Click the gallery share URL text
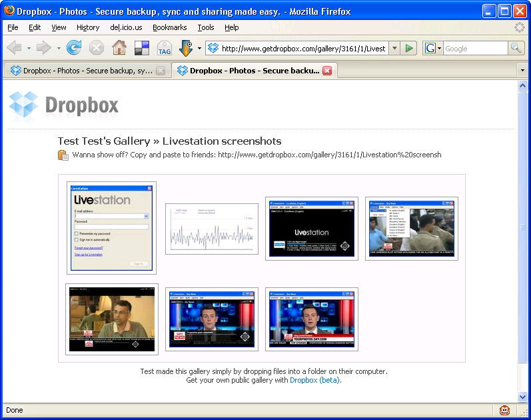 330,155
